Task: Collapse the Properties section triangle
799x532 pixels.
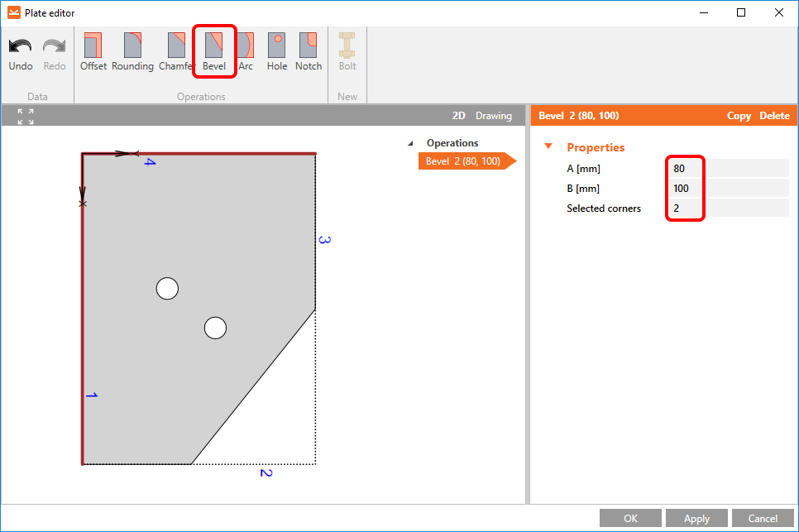Action: 548,146
